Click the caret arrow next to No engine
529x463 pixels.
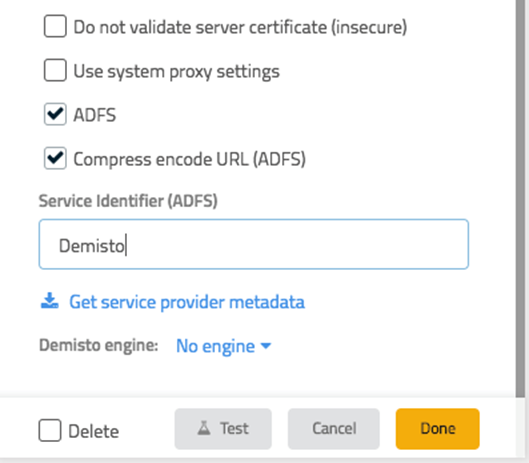[x=266, y=346]
